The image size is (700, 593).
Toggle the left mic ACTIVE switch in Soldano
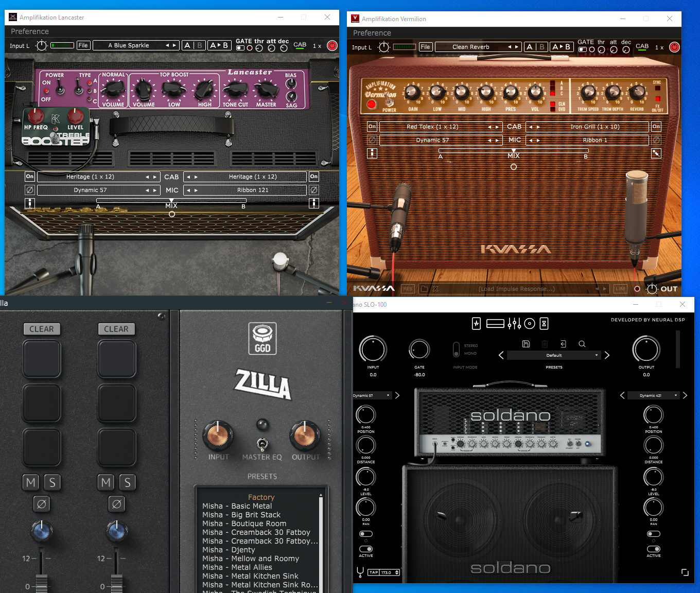tap(366, 549)
